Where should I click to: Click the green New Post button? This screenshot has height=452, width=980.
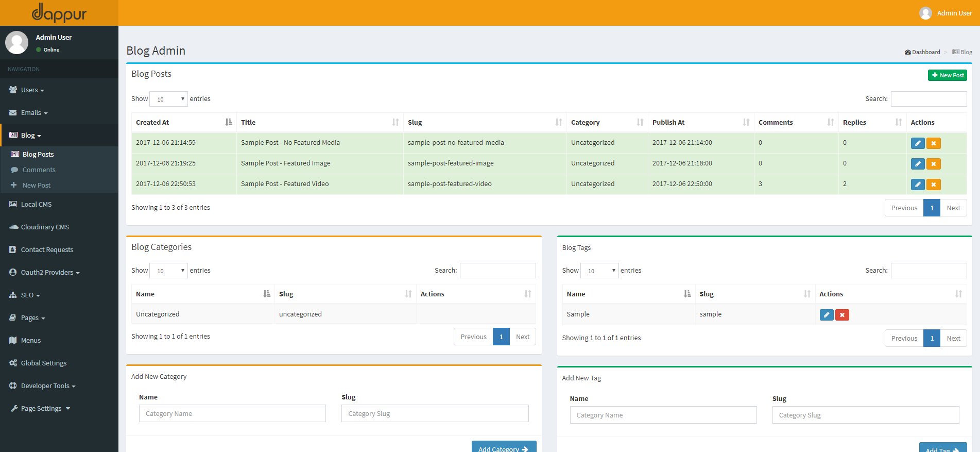(x=947, y=75)
